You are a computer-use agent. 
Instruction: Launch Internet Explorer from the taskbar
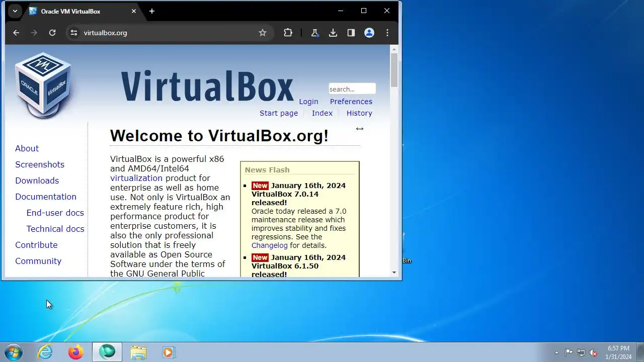pos(45,352)
